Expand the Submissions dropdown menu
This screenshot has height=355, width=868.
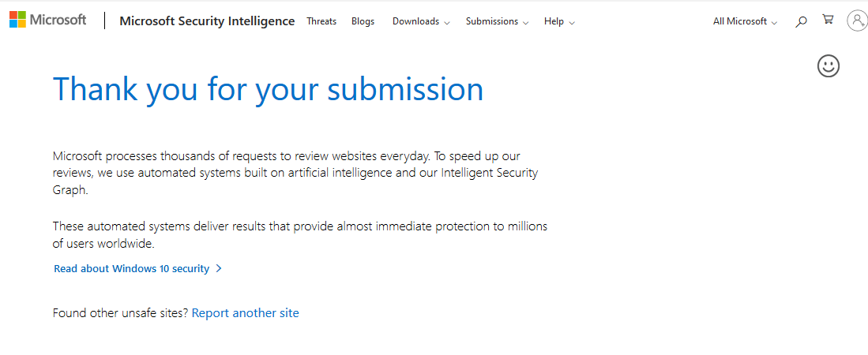[x=497, y=21]
